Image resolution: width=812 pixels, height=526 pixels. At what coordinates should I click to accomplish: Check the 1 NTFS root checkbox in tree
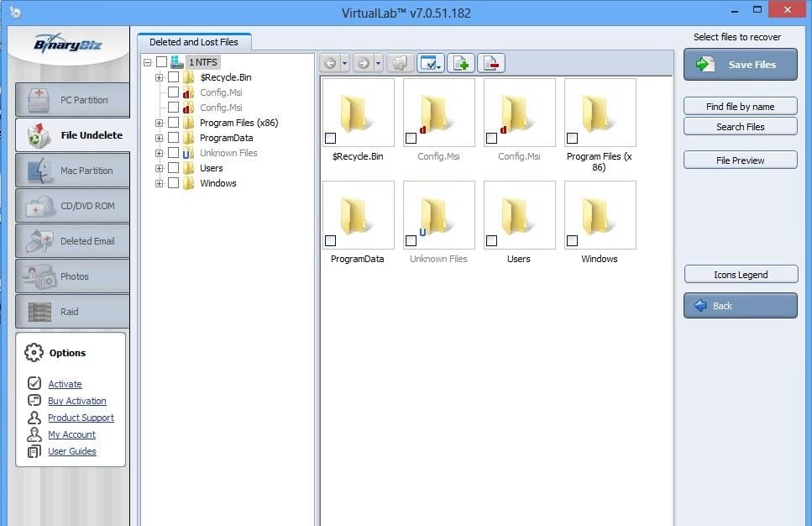pos(161,62)
